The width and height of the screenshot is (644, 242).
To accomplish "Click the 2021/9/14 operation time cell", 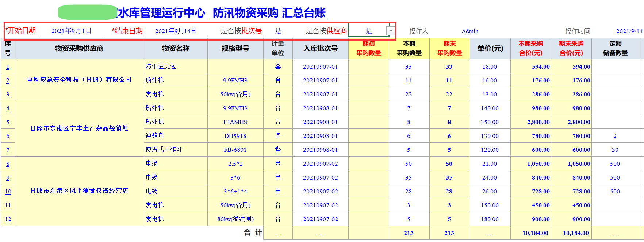I will point(629,31).
